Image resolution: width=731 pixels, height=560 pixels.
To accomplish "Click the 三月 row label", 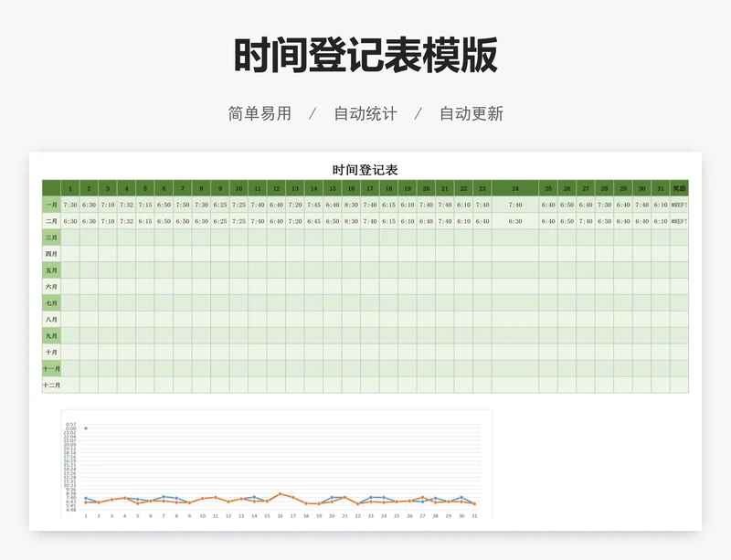I will 51,238.
